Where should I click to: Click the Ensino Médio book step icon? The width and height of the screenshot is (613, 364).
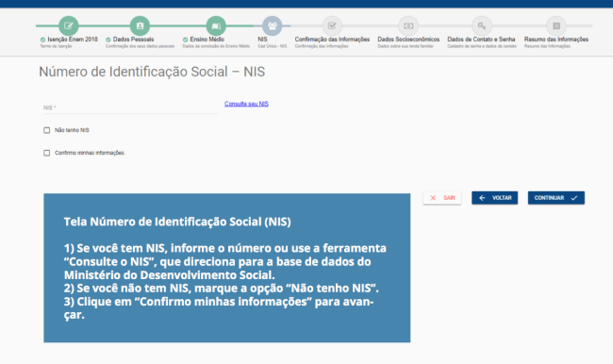[216, 25]
